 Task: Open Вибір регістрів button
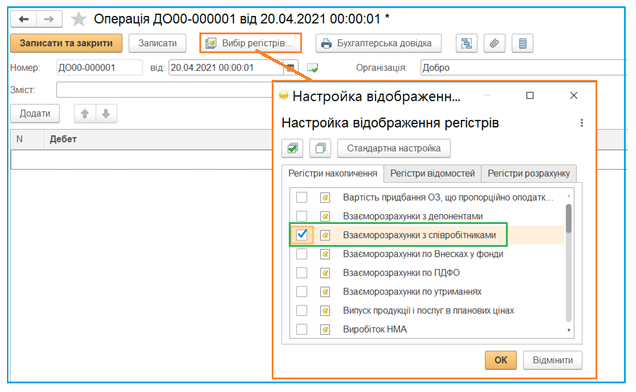point(250,43)
